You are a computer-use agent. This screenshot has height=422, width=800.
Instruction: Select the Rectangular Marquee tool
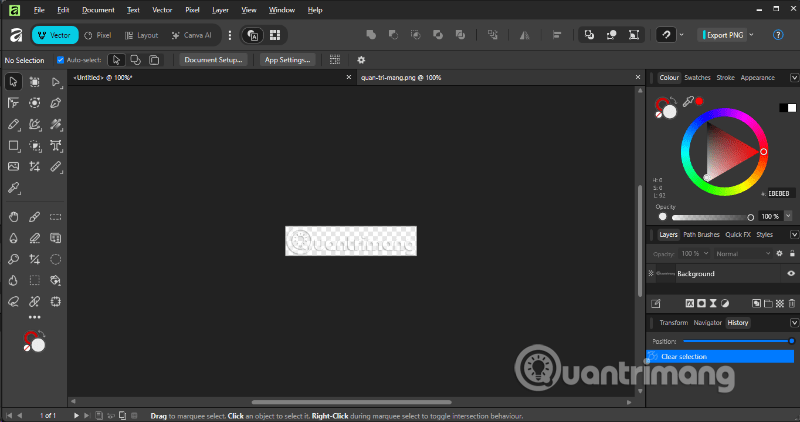pyautogui.click(x=56, y=217)
